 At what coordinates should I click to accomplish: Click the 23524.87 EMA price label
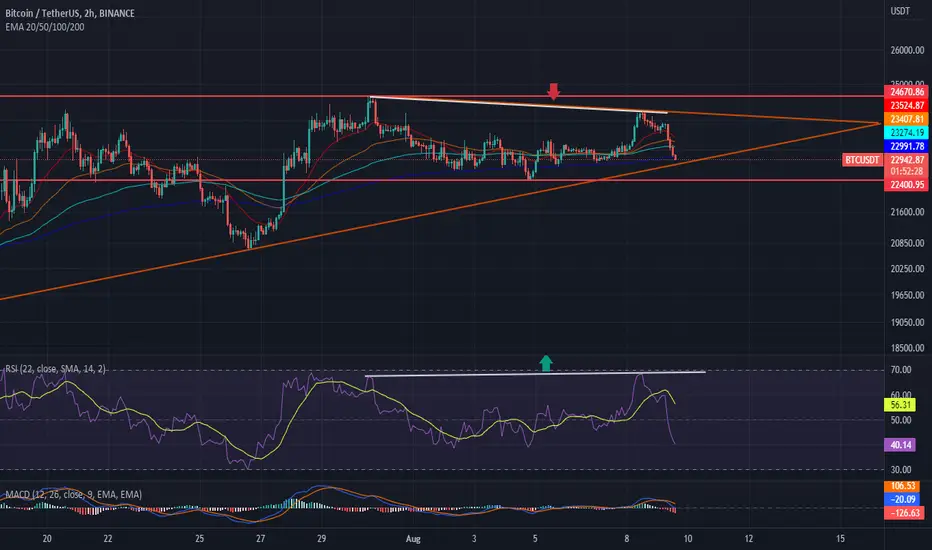click(907, 105)
